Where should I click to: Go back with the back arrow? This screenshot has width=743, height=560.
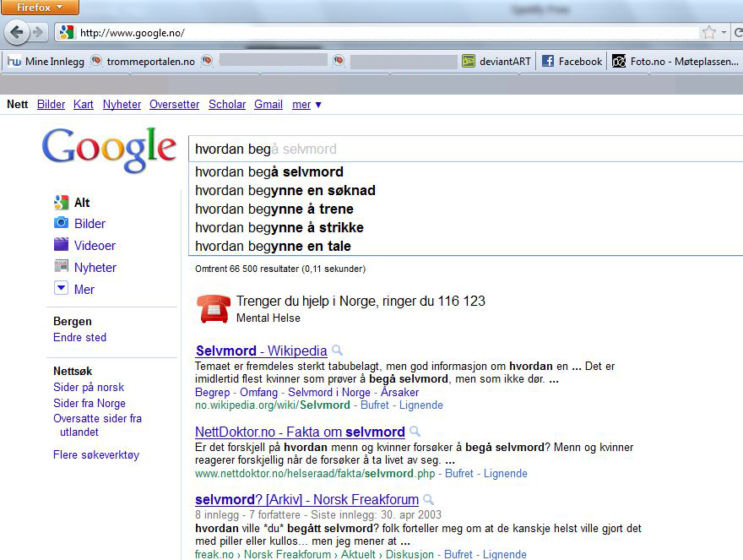16,33
